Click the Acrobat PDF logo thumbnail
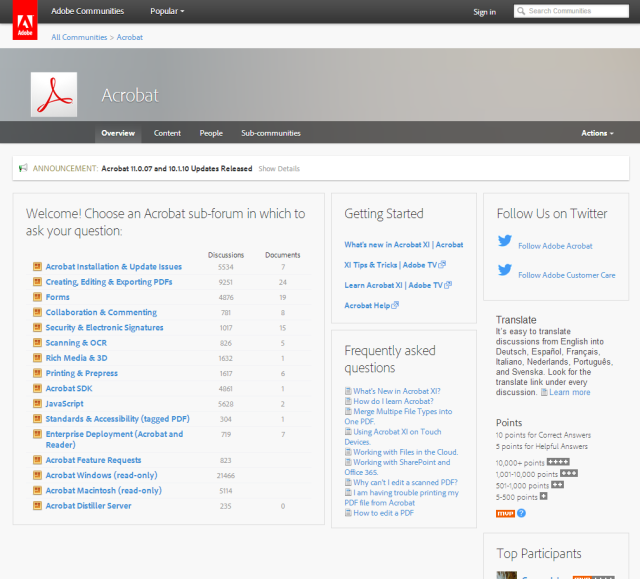Image resolution: width=640 pixels, height=579 pixels. 54,95
